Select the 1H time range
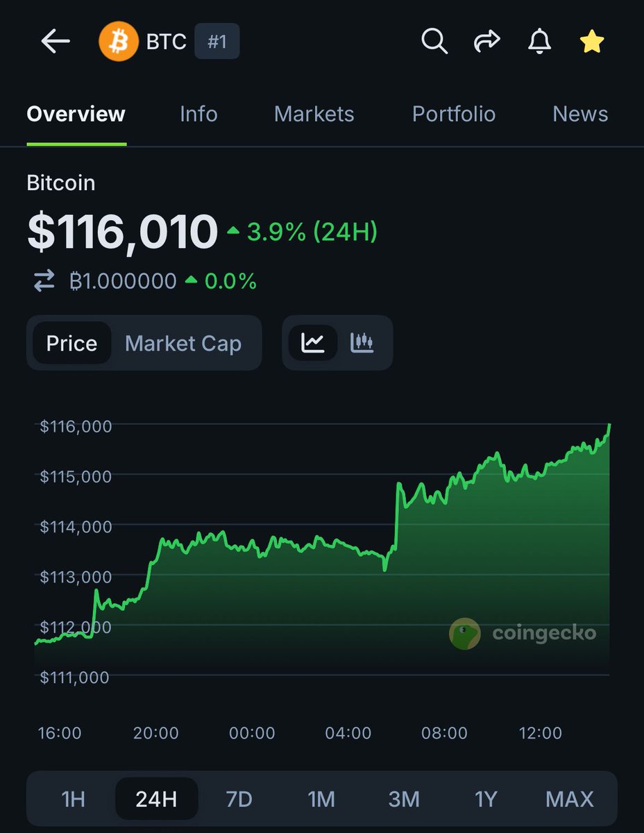The width and height of the screenshot is (644, 833). coord(74,799)
